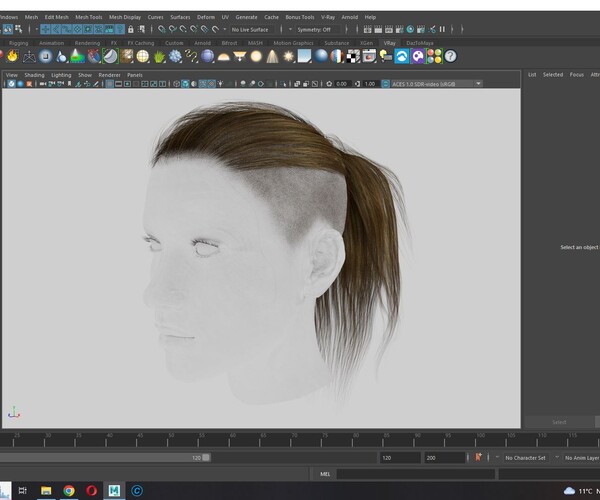The width and height of the screenshot is (600, 500).
Task: Click Focus in the Attribute Editor menu
Action: [x=577, y=75]
